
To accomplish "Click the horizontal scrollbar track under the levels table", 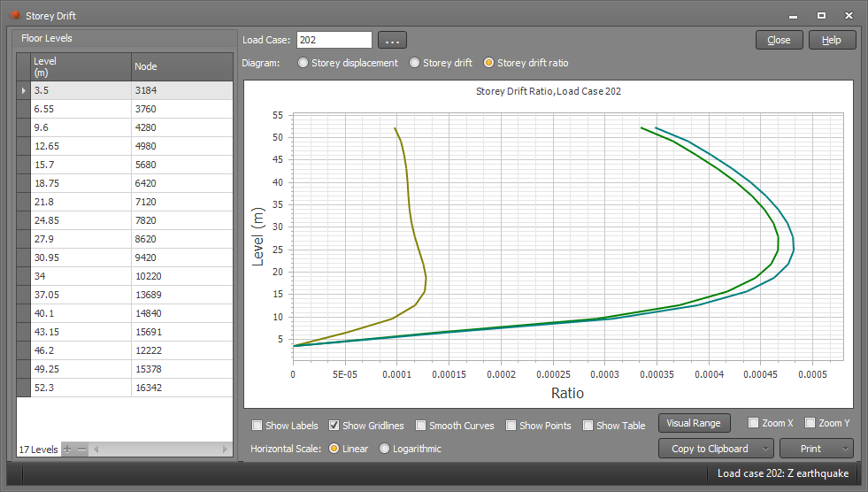I will [160, 450].
